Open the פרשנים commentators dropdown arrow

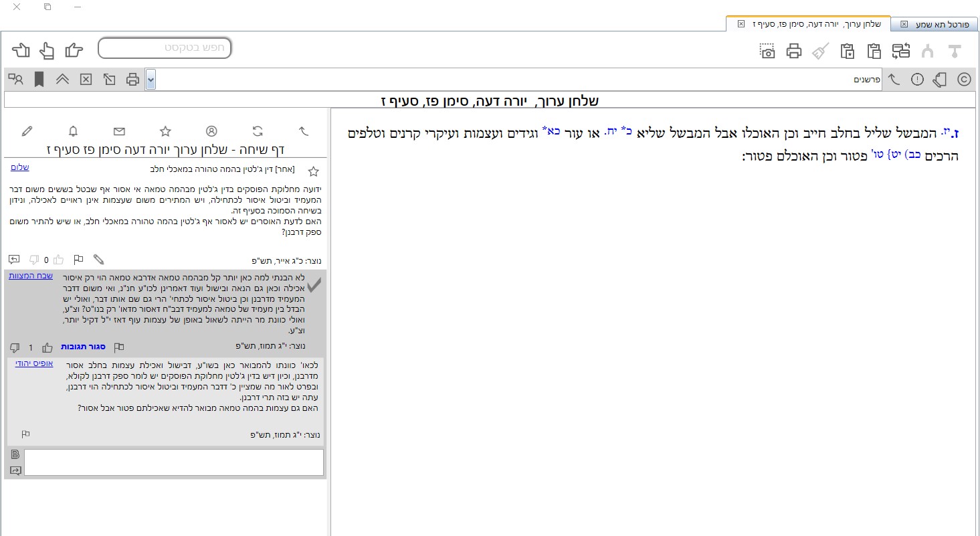151,80
